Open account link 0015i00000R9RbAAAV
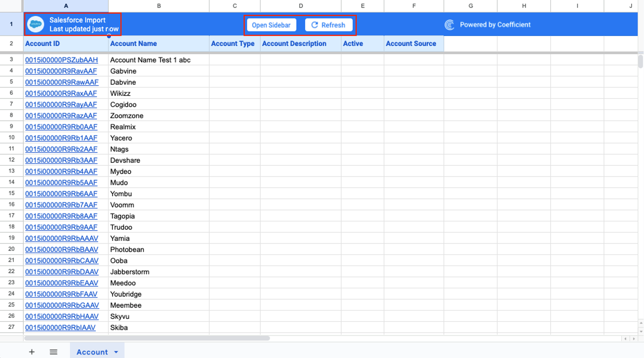This screenshot has width=644, height=358. [x=62, y=238]
